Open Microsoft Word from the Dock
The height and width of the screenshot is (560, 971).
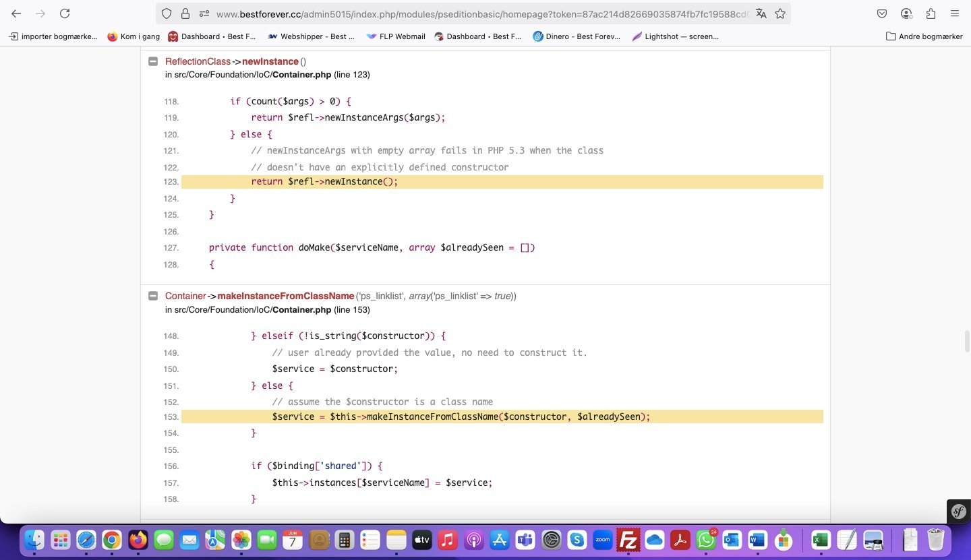click(758, 540)
